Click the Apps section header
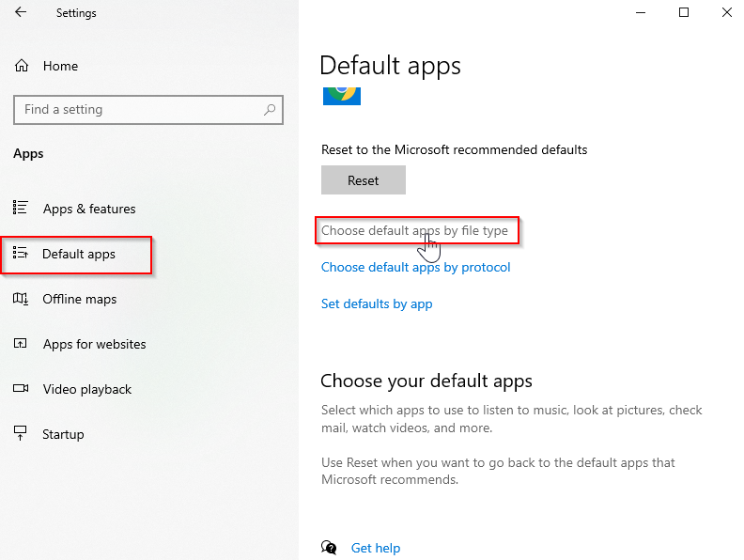 (28, 154)
